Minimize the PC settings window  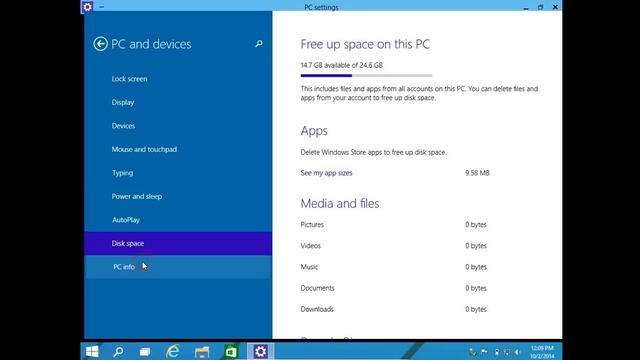(x=526, y=7)
